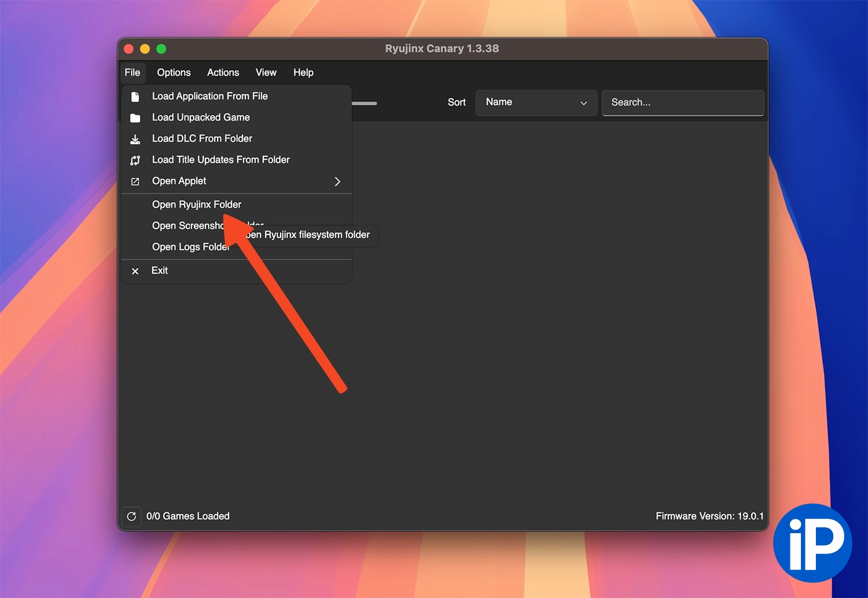Expand the Open Applet submenu arrow
The height and width of the screenshot is (598, 868).
(337, 181)
